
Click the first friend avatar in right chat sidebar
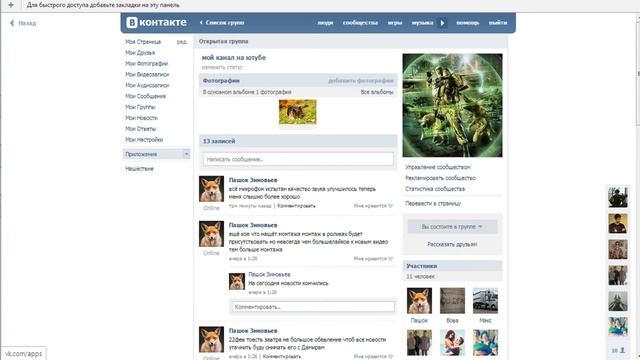coord(618,197)
